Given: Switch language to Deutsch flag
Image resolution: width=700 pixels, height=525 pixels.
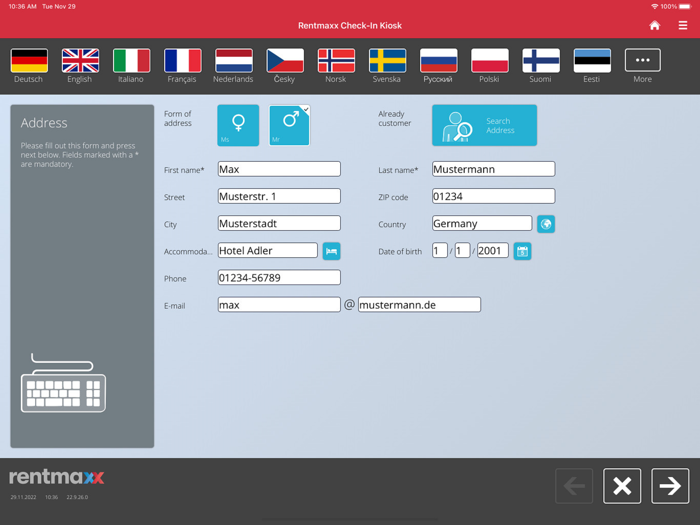Looking at the screenshot, I should tap(29, 61).
